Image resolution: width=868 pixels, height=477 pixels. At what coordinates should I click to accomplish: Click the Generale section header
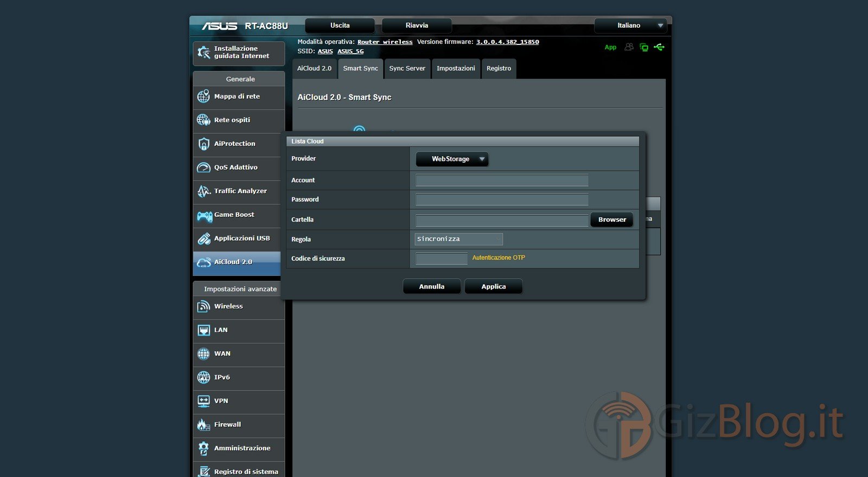click(x=239, y=79)
